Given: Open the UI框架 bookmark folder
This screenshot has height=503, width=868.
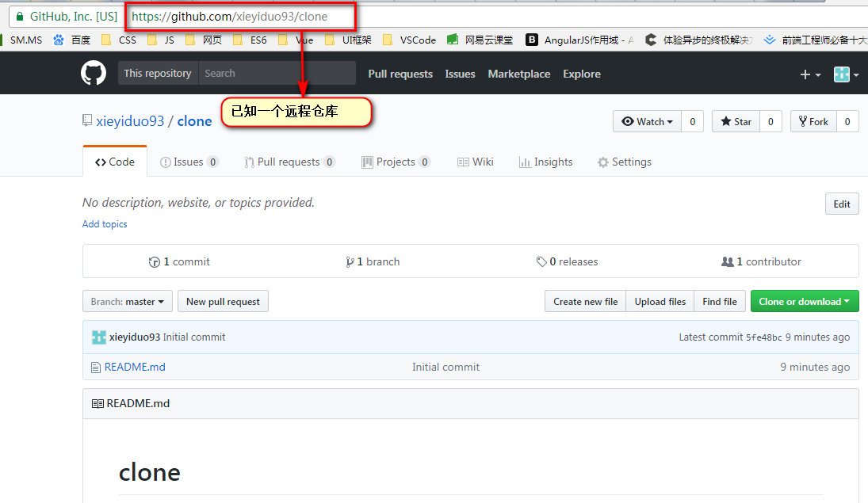Looking at the screenshot, I should click(348, 40).
